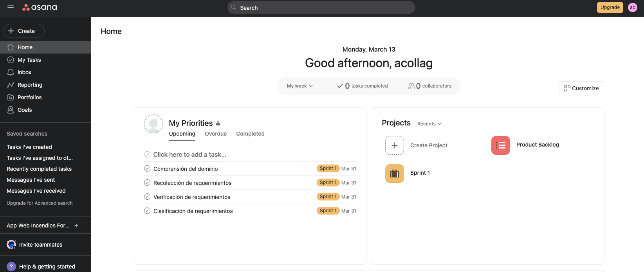Screen dimensions: 644x272
Task: Click plus next to App Web Incendios
Action: point(76,225)
